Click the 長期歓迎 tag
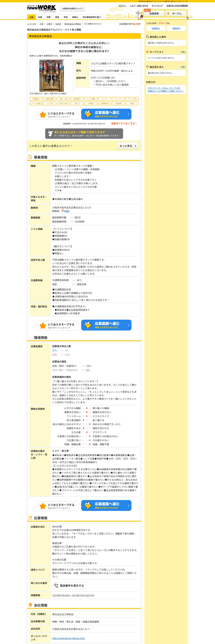 [36, 99]
